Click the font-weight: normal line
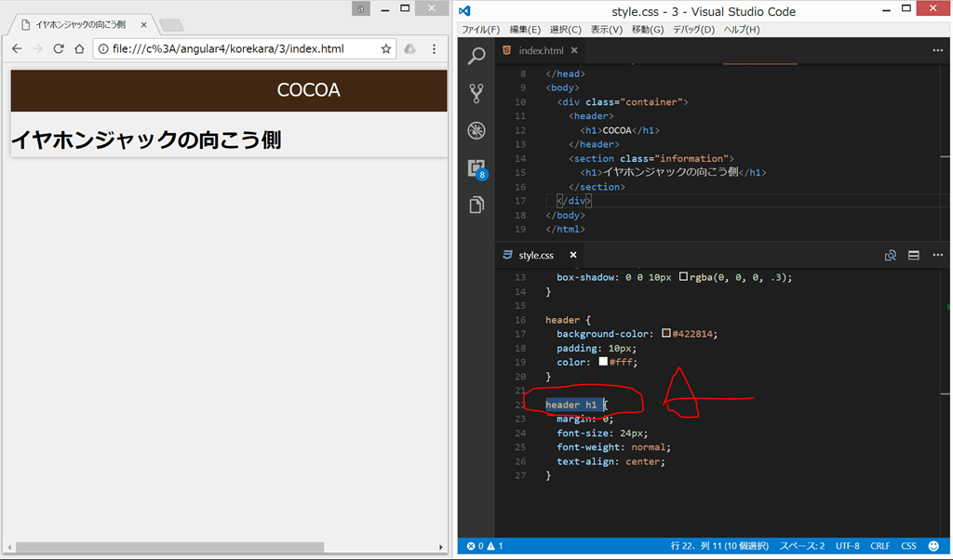This screenshot has width=953, height=560. coord(613,447)
